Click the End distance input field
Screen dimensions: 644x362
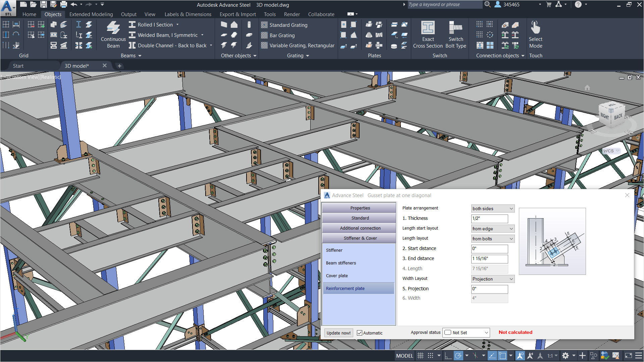(x=489, y=259)
